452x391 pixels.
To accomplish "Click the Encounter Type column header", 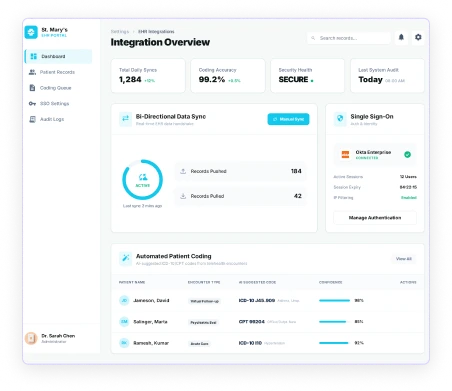I will point(204,282).
